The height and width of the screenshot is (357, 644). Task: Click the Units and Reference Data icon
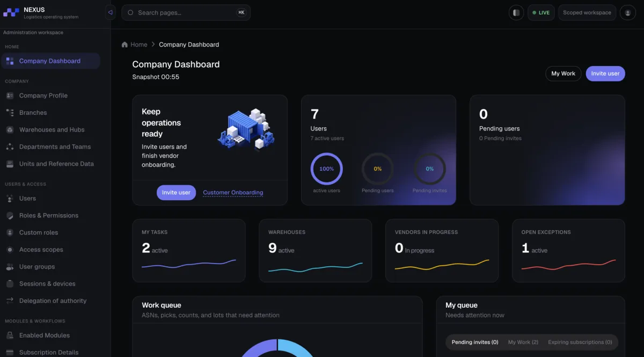point(10,164)
